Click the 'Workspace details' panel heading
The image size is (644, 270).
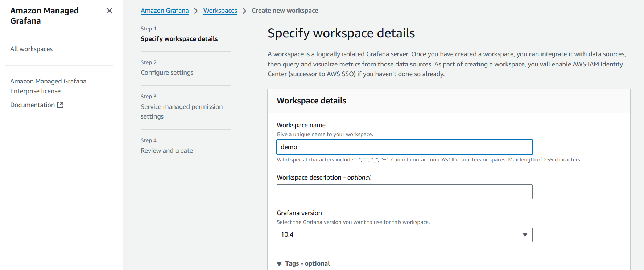(311, 101)
